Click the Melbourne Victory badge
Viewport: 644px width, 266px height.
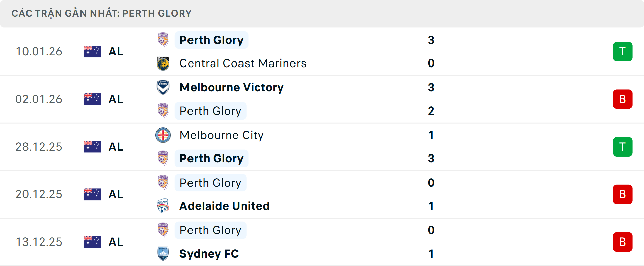coord(163,87)
